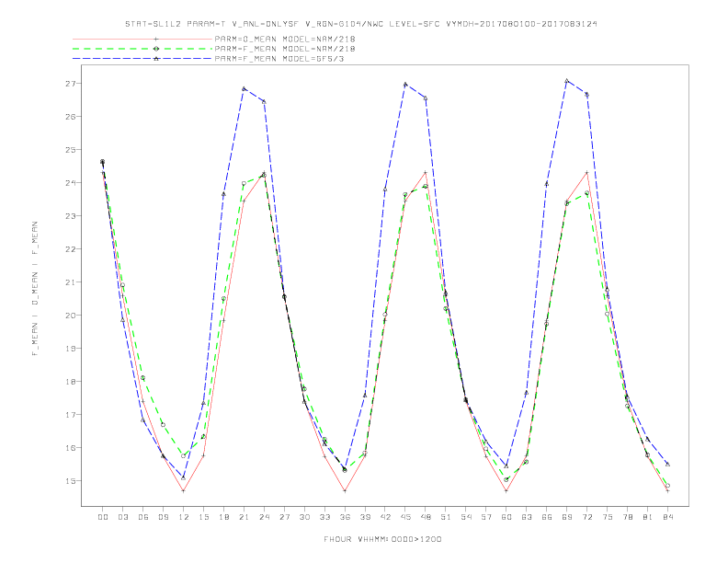Viewport: 728px width, 563px height.
Task: Click the blue dashed line sample in legend
Action: (142, 59)
